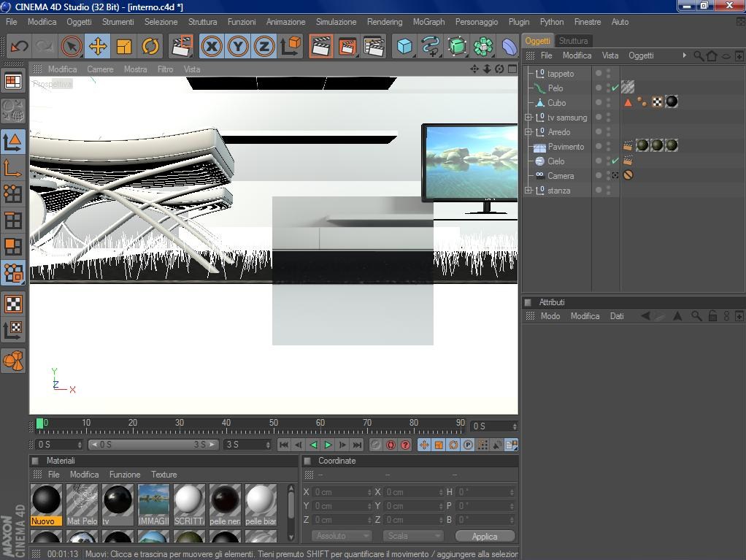The width and height of the screenshot is (746, 560).
Task: Click the Undo arrow icon
Action: tap(19, 47)
